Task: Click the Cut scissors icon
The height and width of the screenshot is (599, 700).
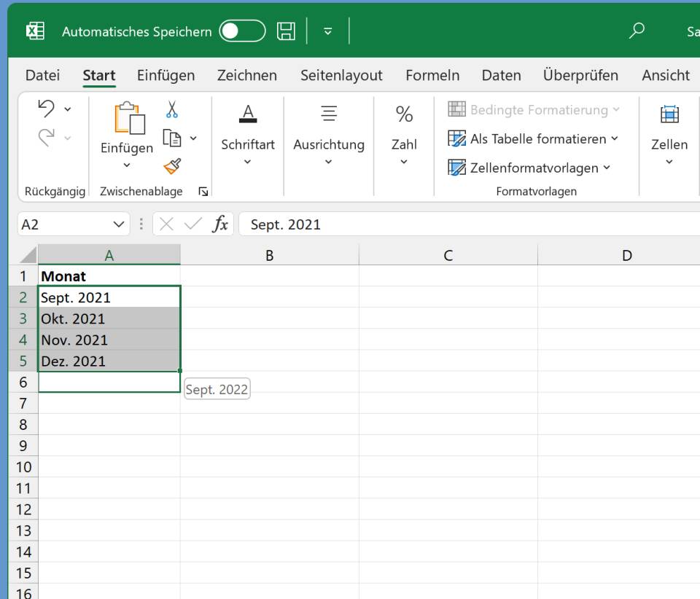Action: point(172,110)
